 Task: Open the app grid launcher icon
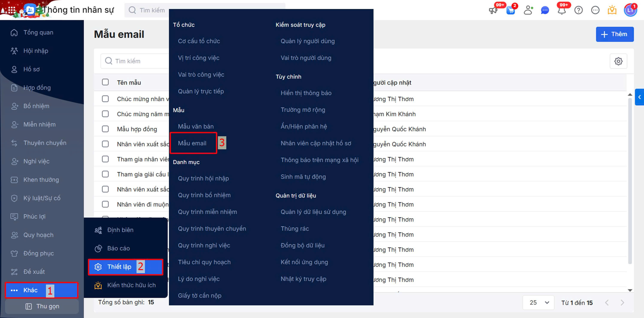[12, 10]
